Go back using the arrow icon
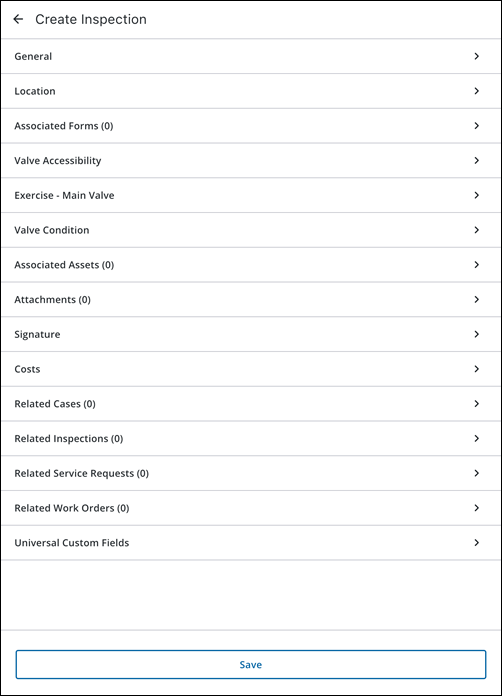The image size is (502, 696). pos(18,19)
